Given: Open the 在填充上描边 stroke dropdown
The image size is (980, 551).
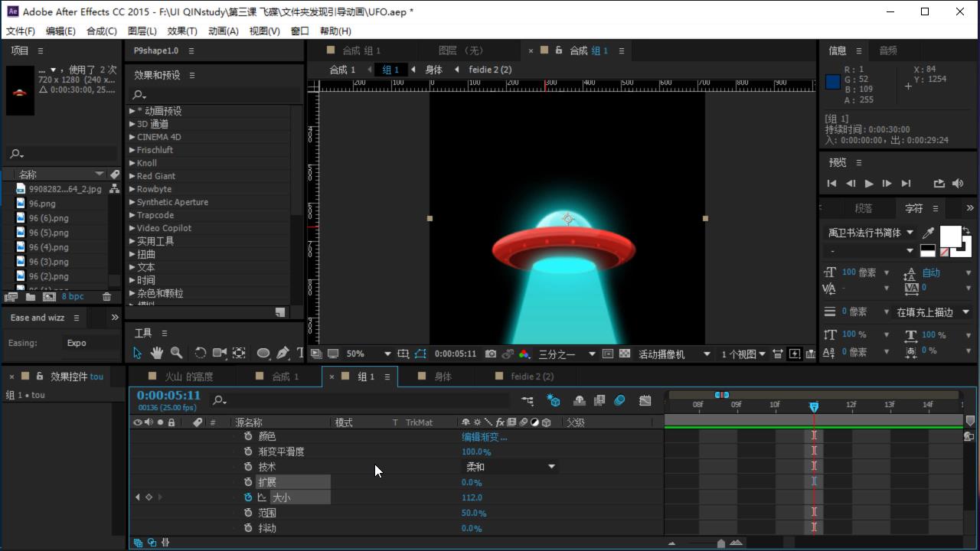Looking at the screenshot, I should (x=933, y=312).
